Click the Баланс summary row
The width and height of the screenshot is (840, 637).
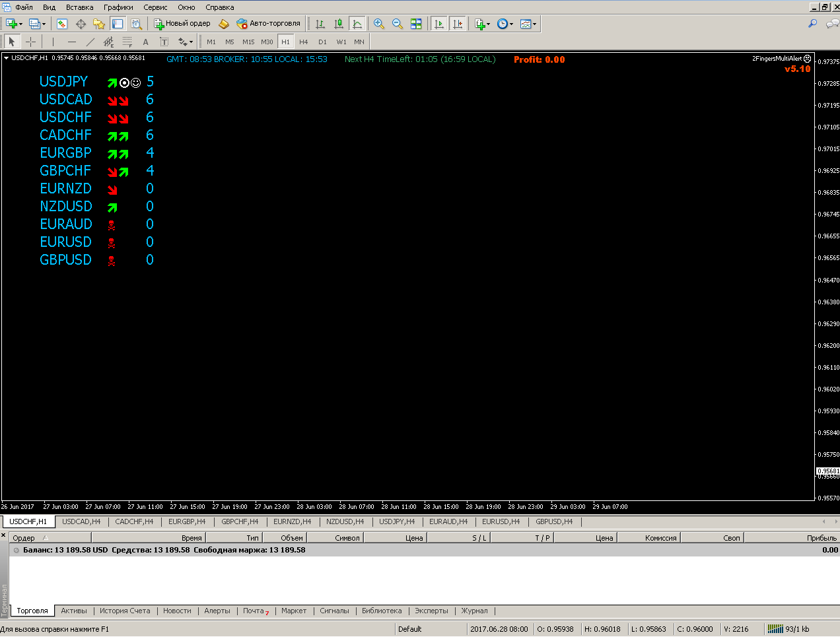click(x=424, y=550)
